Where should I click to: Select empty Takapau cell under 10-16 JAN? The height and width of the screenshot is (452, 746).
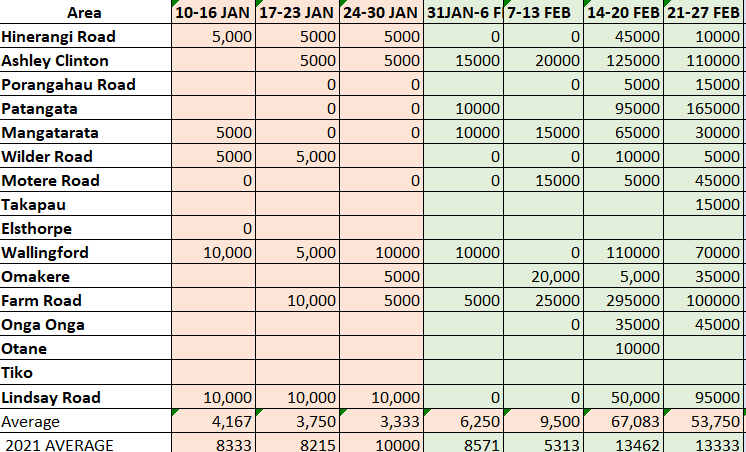[x=213, y=204]
